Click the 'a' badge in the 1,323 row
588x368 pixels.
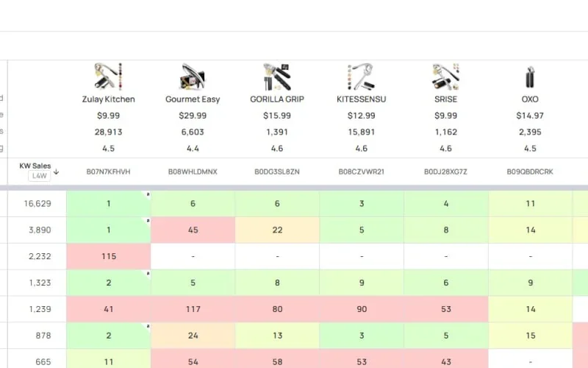pyautogui.click(x=148, y=273)
